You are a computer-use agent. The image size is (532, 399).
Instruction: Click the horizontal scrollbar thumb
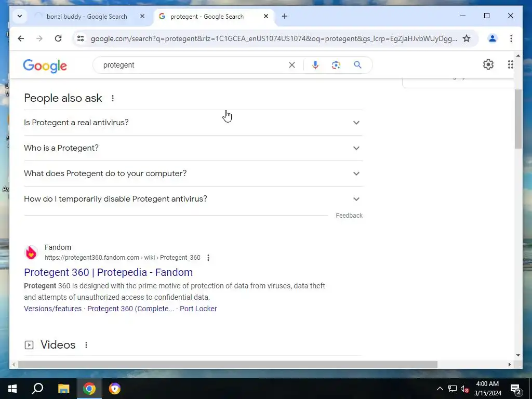[228, 364]
